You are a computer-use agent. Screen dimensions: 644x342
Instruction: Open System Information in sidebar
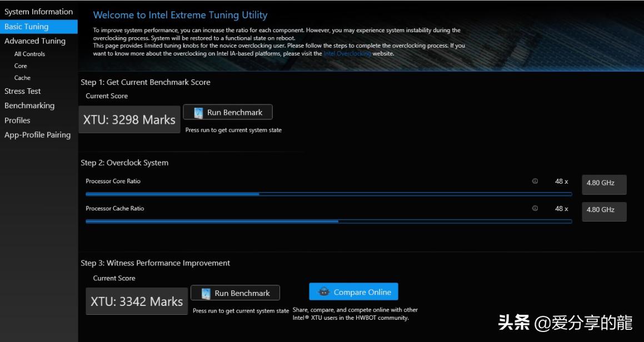38,12
